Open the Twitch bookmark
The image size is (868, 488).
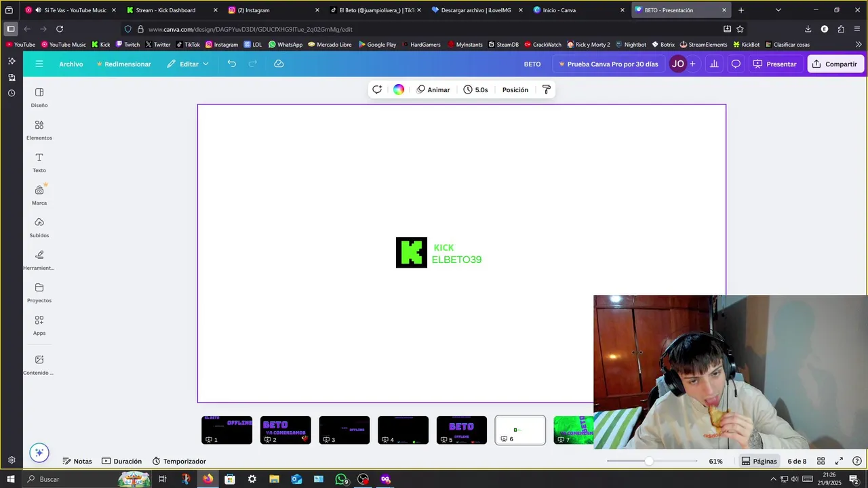127,45
